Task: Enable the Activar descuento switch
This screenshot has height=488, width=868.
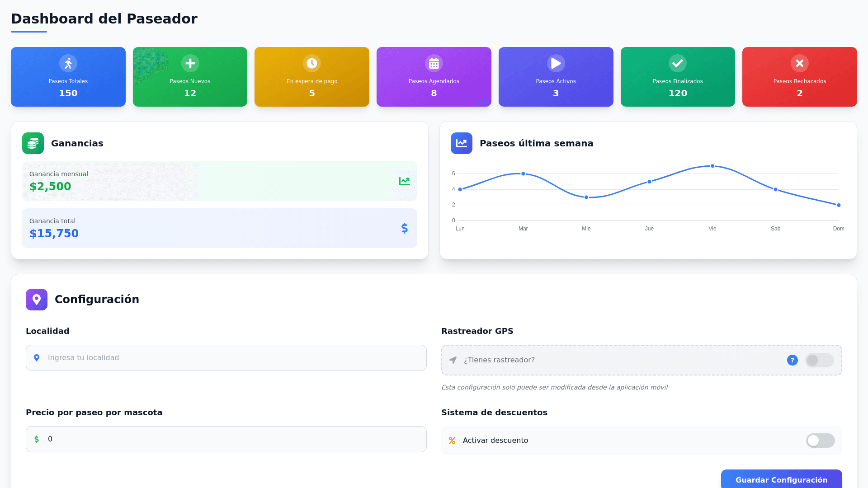Action: point(820,441)
